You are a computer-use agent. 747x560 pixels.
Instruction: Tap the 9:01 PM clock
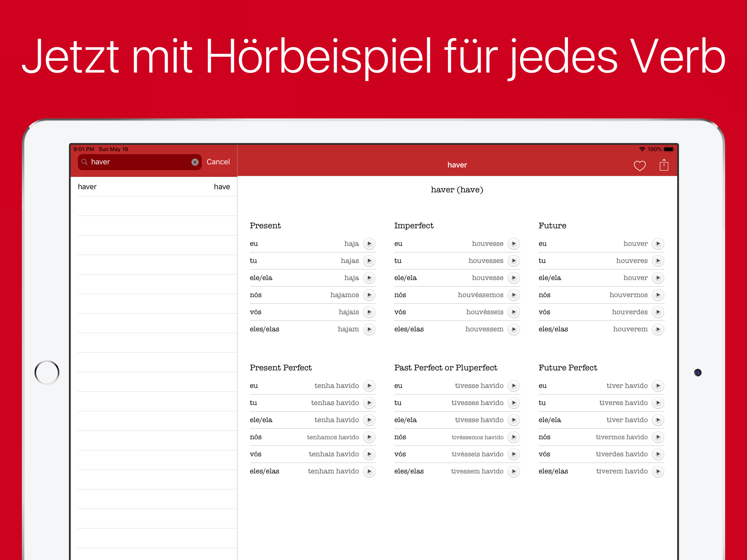click(x=84, y=149)
